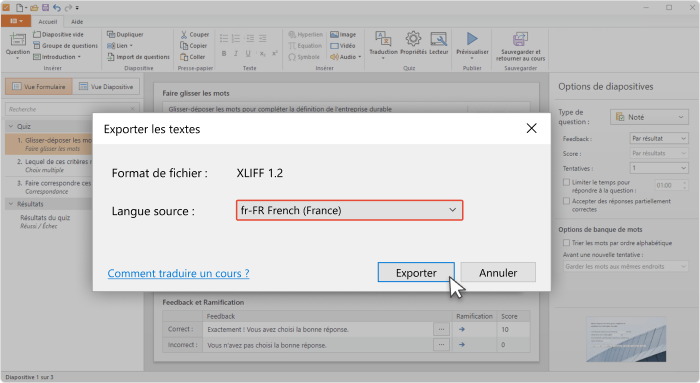
Task: Enable Limiter le temps pour répondre checkbox
Action: pos(567,182)
